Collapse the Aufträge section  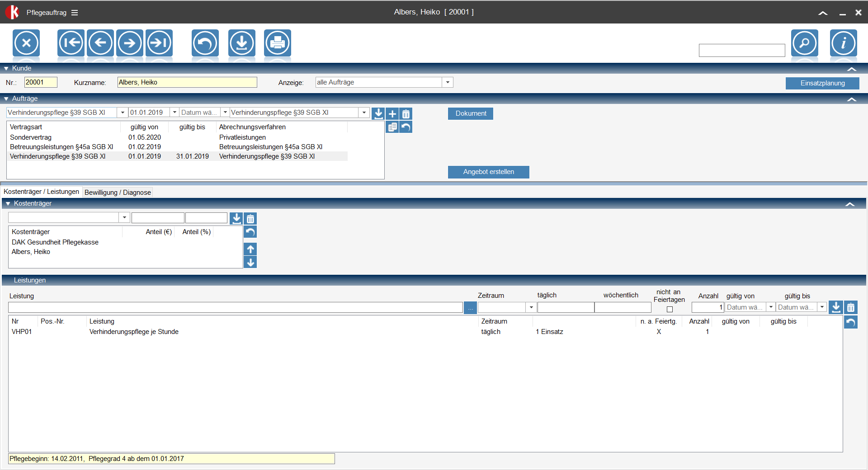click(x=852, y=99)
